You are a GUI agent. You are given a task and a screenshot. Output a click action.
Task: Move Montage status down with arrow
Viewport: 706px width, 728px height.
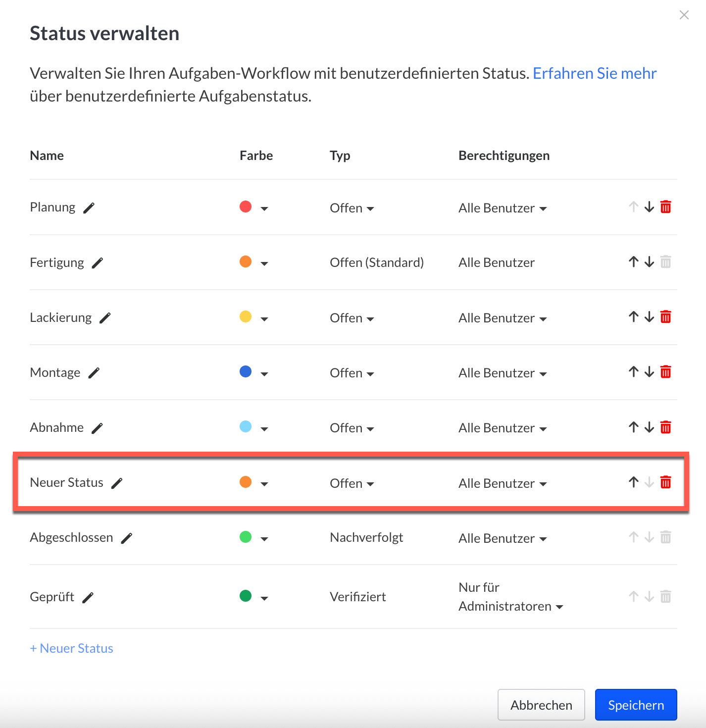point(650,372)
